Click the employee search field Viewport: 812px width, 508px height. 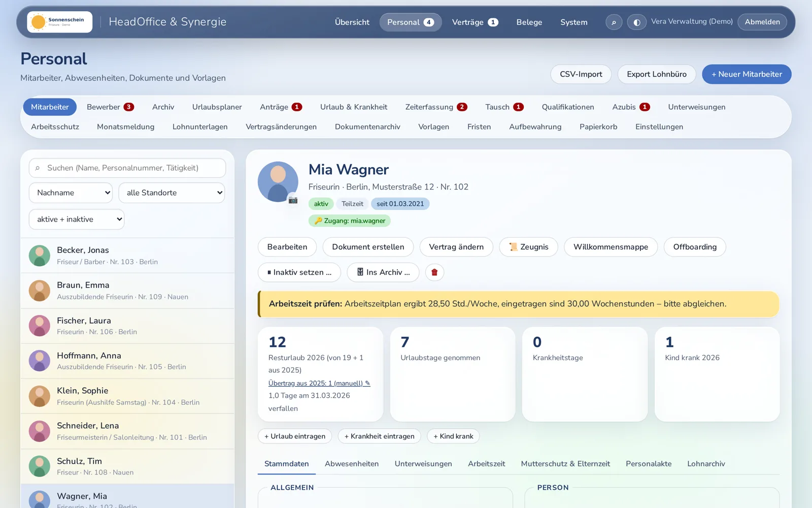click(x=127, y=168)
